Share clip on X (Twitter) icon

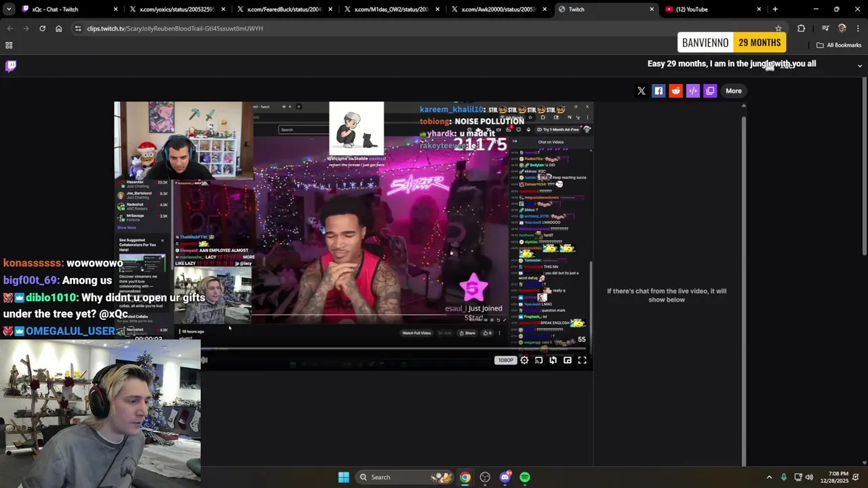(x=641, y=91)
